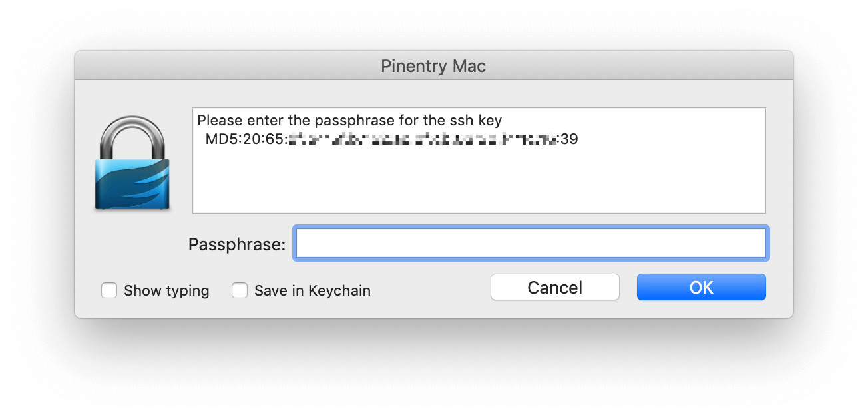Screen dimensions: 868x417
Task: Click empty space in the description box
Action: (478, 183)
